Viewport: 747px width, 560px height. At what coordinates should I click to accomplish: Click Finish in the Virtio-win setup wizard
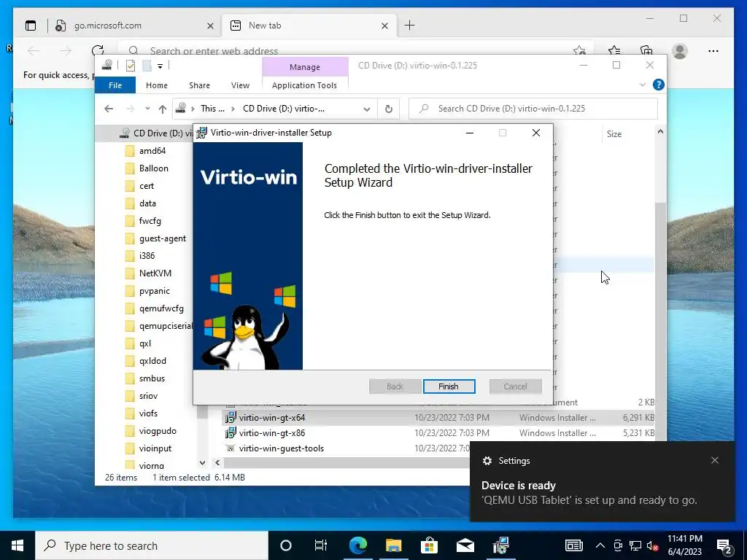point(449,386)
